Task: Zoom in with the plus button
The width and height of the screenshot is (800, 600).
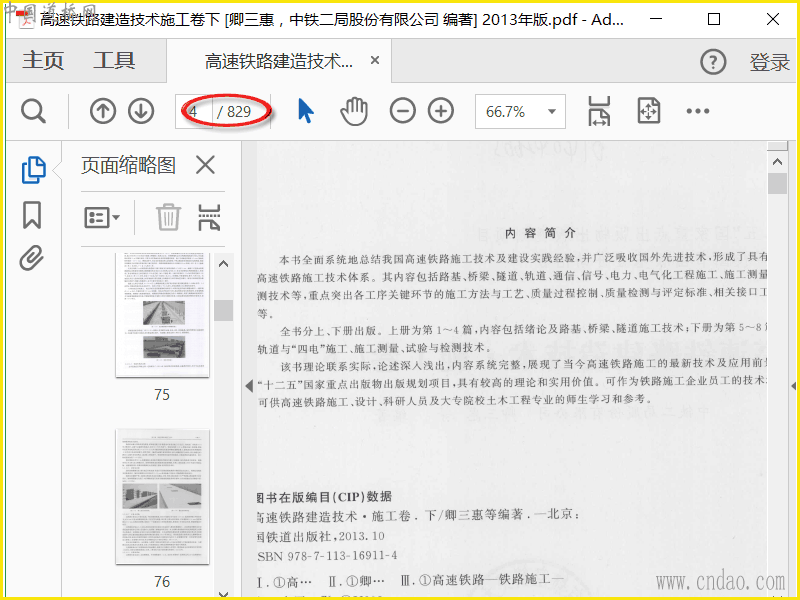Action: (x=441, y=111)
